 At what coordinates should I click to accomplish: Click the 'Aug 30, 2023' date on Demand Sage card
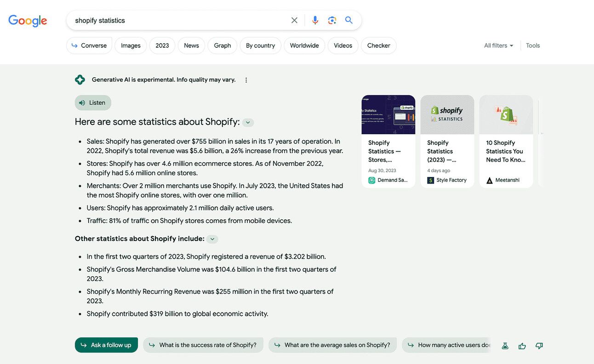point(382,171)
